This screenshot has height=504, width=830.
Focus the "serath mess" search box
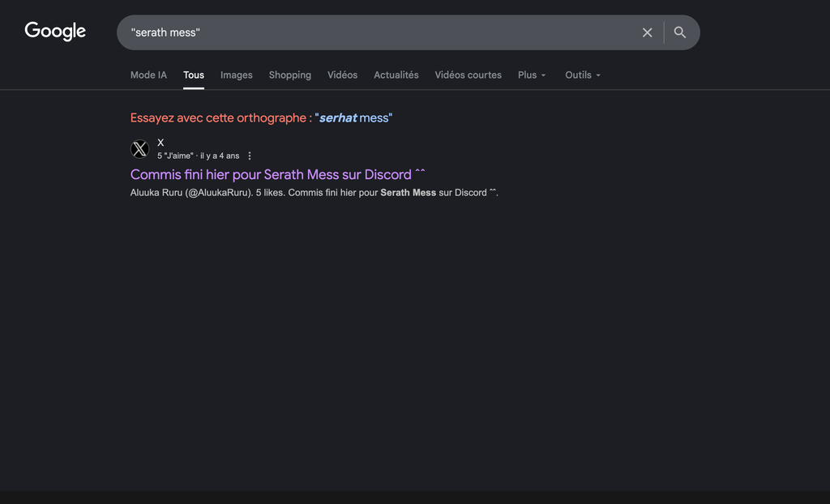tap(381, 32)
